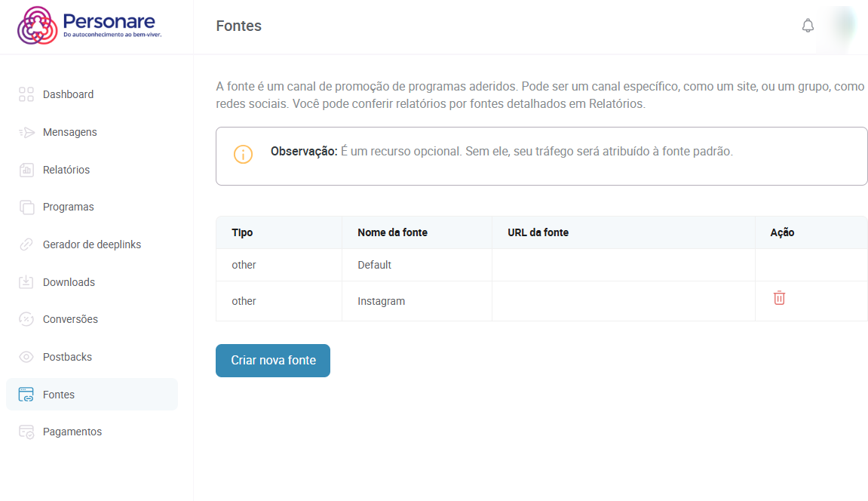Navigate to Gerador de deeplinks label

(x=92, y=244)
